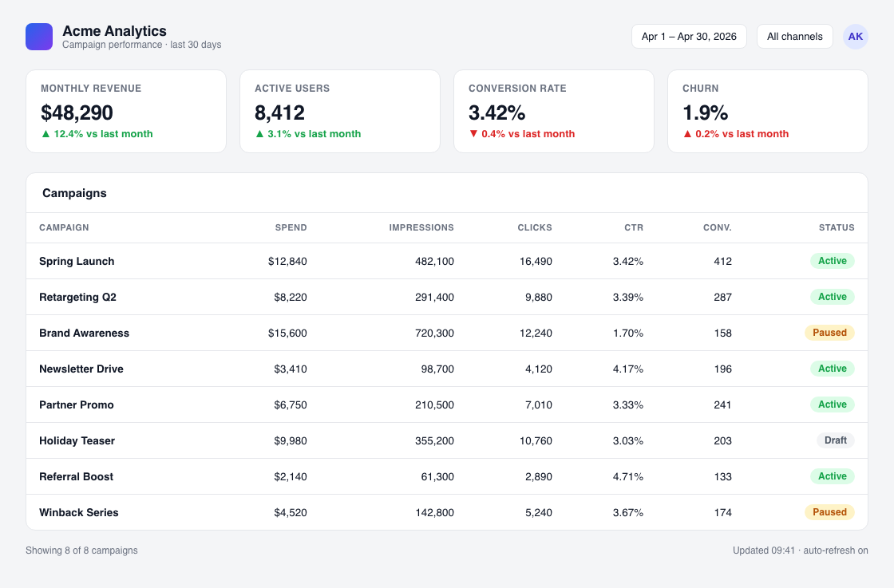The image size is (894, 588).
Task: Click the Acme Analytics logo square
Action: click(39, 37)
